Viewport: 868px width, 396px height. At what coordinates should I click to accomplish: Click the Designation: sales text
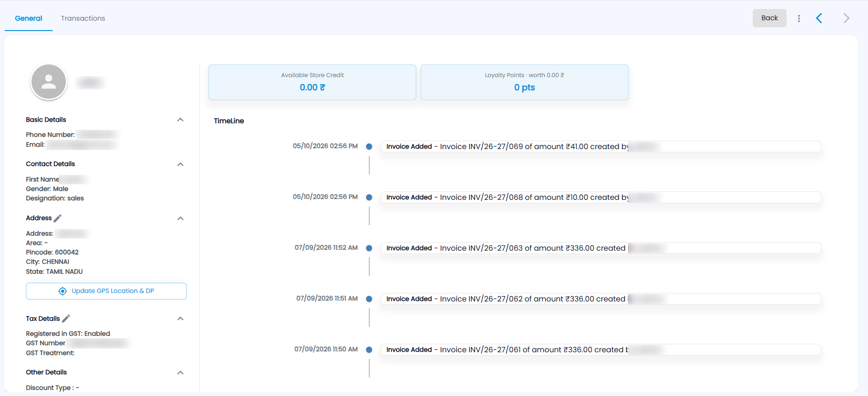[55, 198]
